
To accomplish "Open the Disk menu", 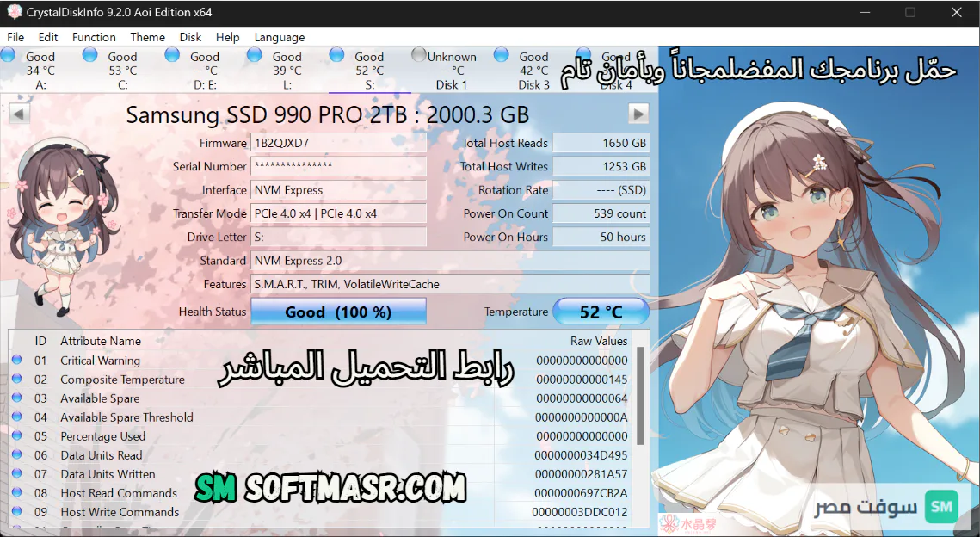I will pos(190,37).
